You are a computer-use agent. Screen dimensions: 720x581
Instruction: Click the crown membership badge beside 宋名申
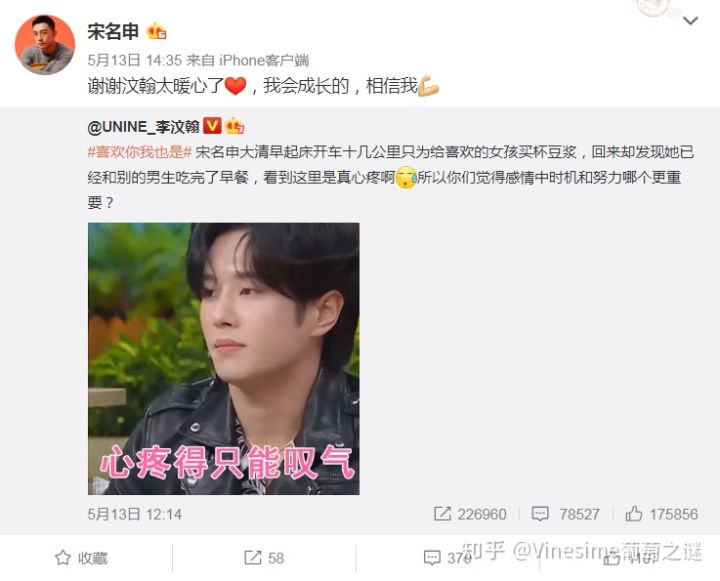156,31
